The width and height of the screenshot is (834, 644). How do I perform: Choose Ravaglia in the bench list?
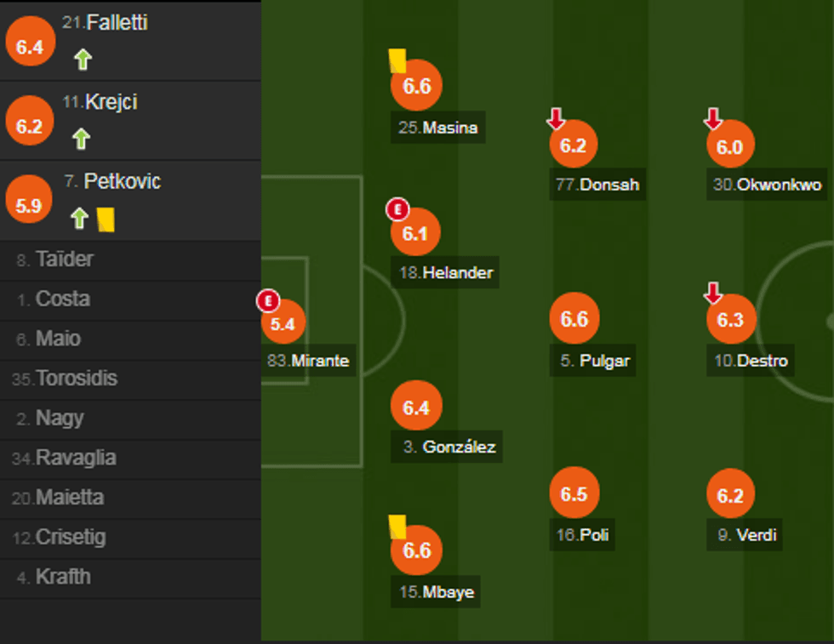click(76, 458)
